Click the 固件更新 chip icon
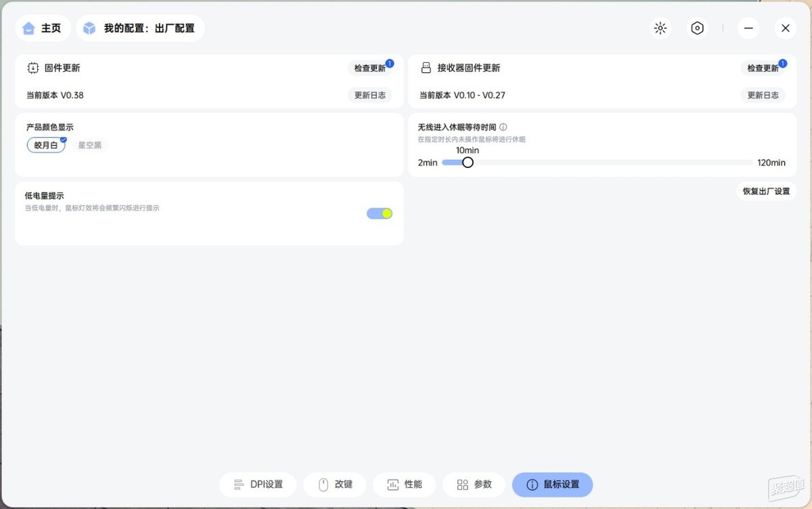 coord(33,68)
